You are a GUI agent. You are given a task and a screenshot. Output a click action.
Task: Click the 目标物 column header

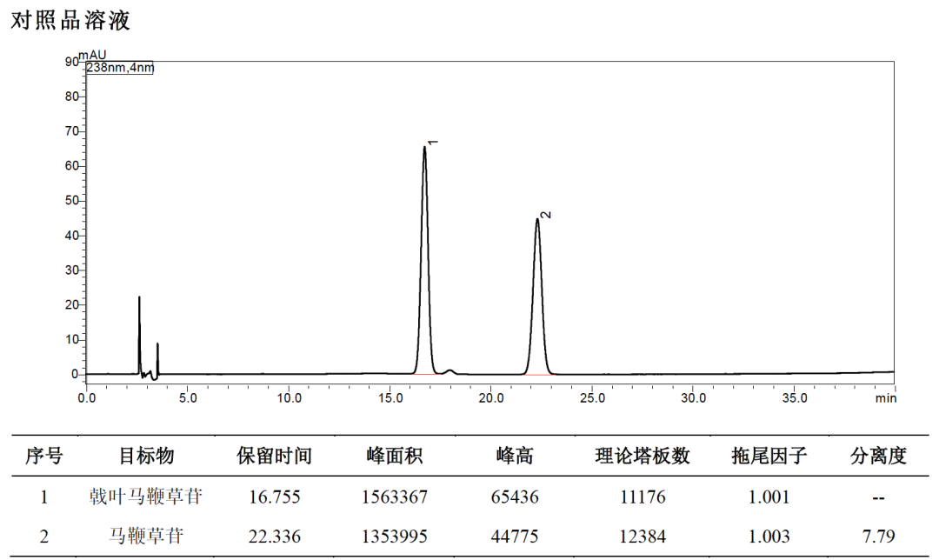tap(146, 457)
